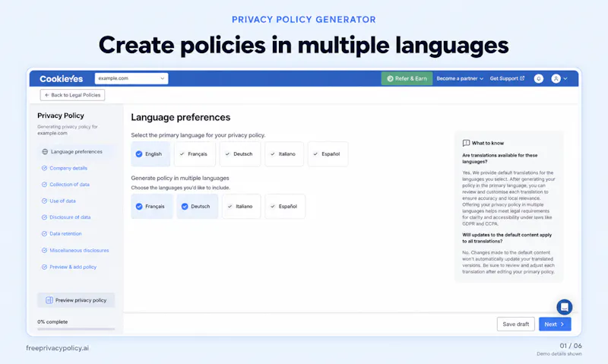Open the example.com site dropdown
The image size is (608, 364).
(131, 78)
